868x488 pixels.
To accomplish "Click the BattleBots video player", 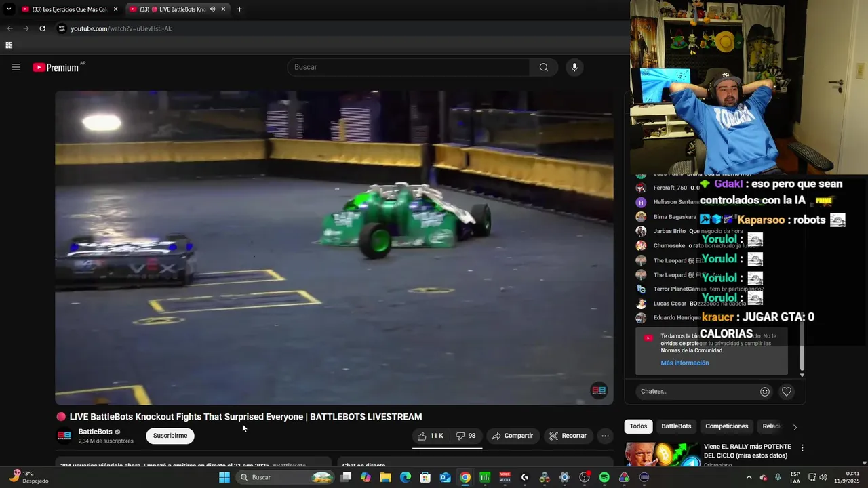I will [x=334, y=247].
